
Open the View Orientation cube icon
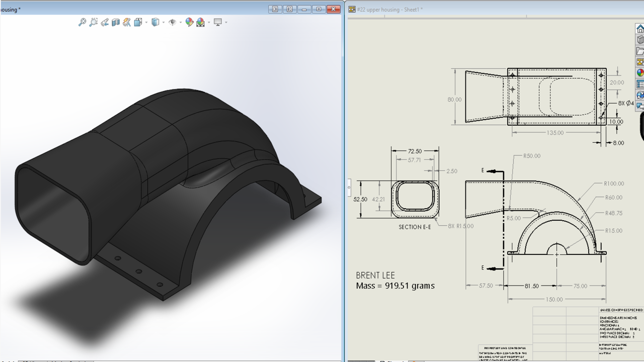tap(138, 22)
